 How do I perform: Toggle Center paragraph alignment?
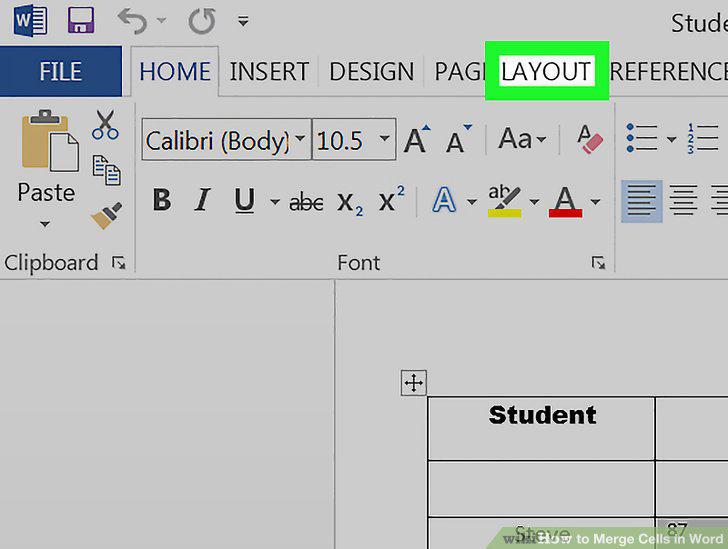click(x=683, y=201)
